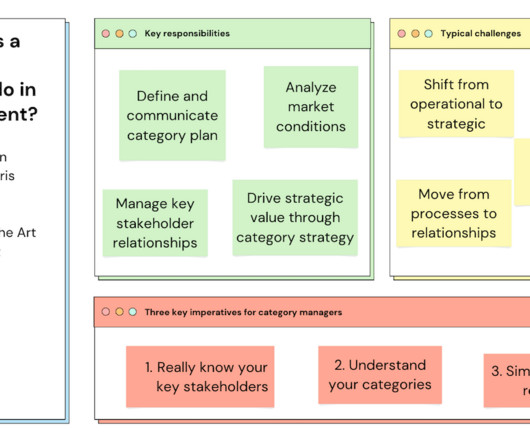
Task: Select Shift from operational to strategic note
Action: 456,104
